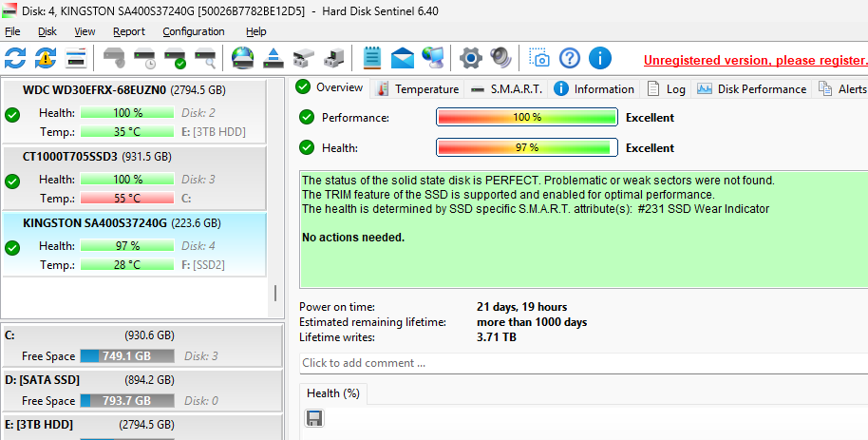Click the green check icon beside Performance

click(307, 117)
